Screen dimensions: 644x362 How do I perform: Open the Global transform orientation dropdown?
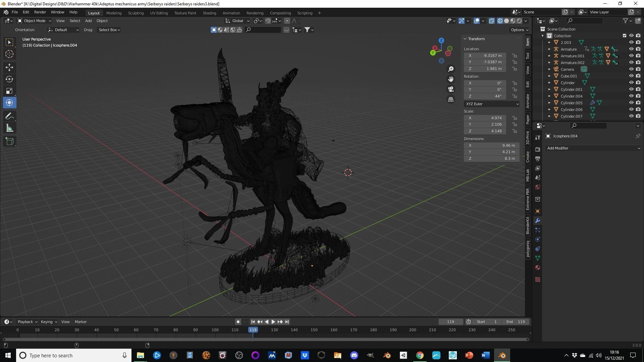237,21
